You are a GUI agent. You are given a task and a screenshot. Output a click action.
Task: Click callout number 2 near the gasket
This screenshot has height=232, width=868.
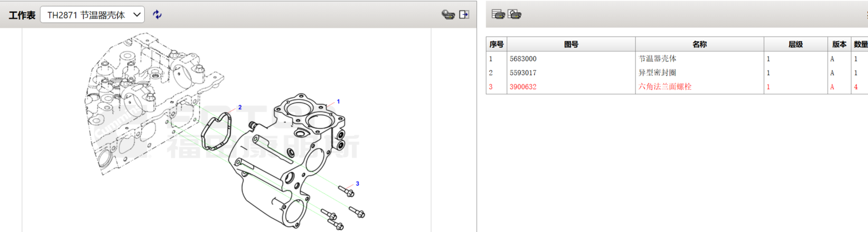(240, 107)
